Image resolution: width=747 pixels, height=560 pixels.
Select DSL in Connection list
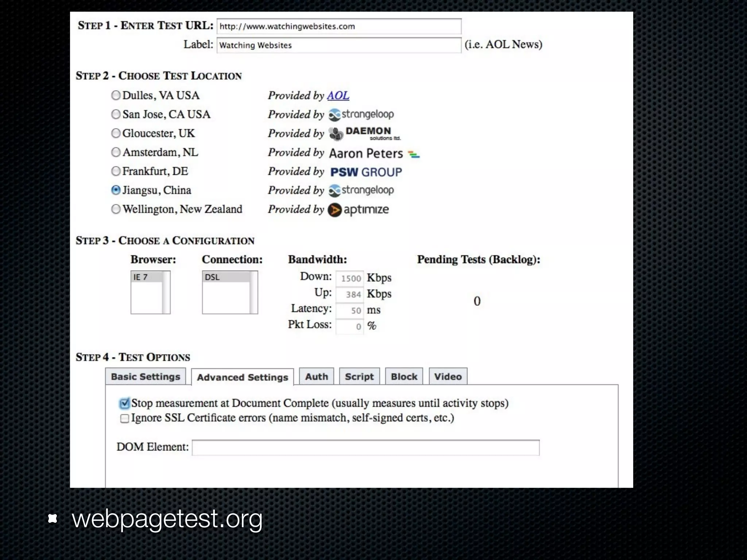pos(226,277)
